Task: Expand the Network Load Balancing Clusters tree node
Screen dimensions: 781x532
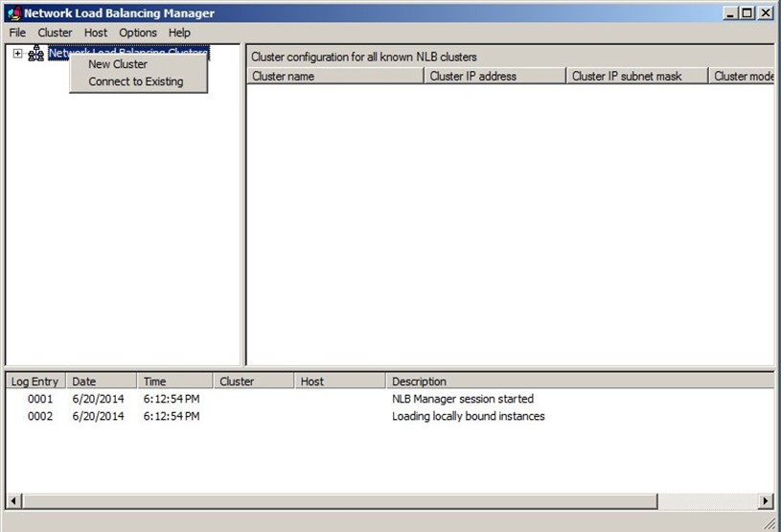Action: [x=17, y=54]
